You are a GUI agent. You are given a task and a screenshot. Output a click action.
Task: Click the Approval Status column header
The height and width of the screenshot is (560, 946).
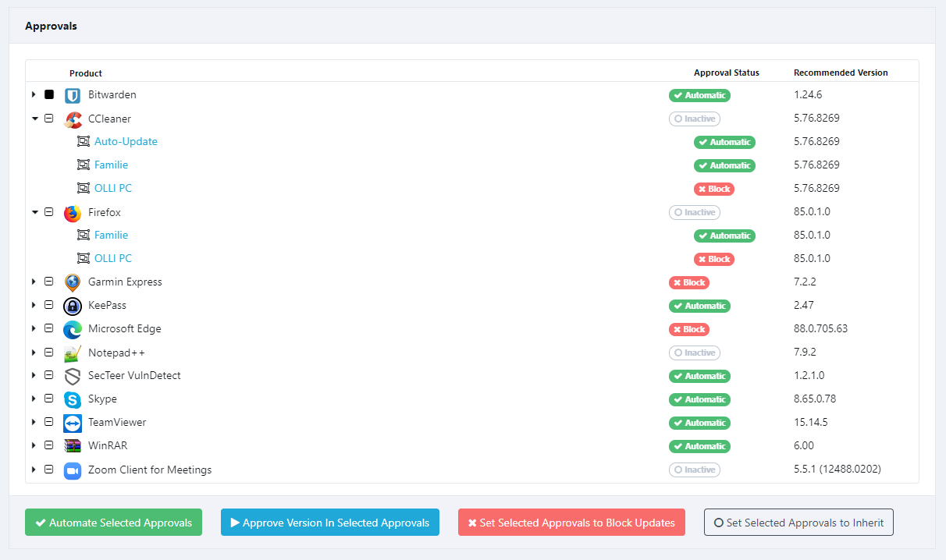pyautogui.click(x=727, y=73)
